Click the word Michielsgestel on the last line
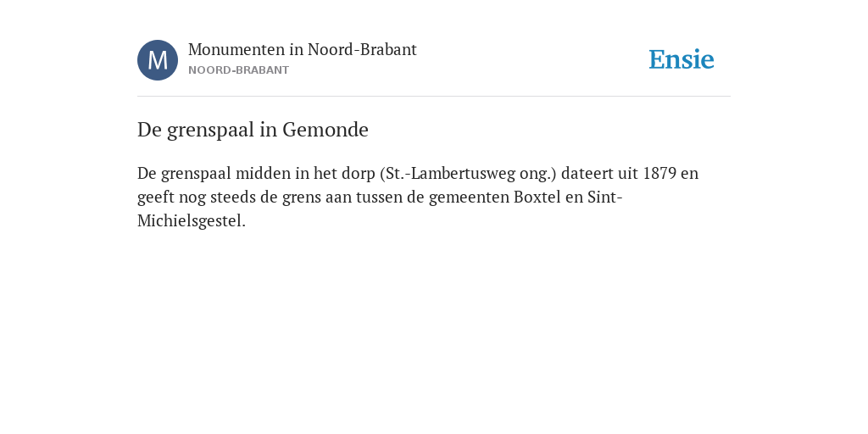The image size is (868, 434). (189, 221)
